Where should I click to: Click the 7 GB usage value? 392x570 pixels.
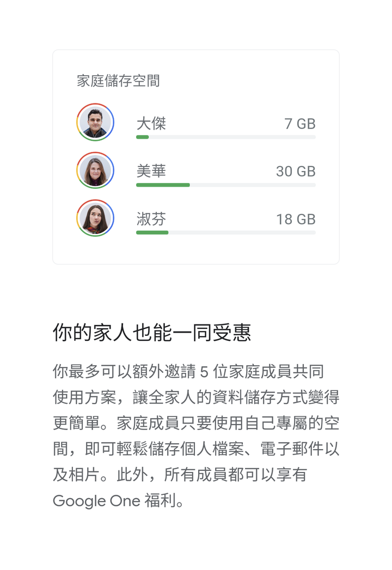coord(300,124)
